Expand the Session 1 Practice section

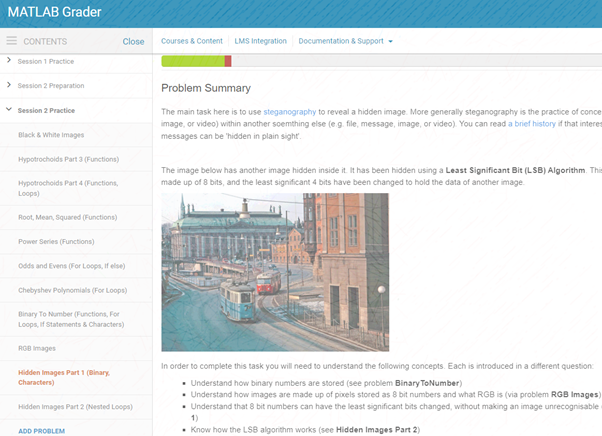click(9, 61)
